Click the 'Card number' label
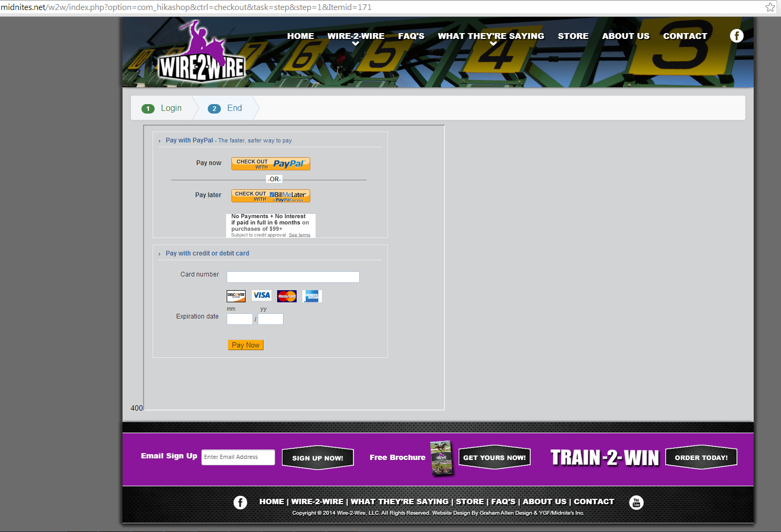Screen dimensions: 781x532 pos(199,274)
